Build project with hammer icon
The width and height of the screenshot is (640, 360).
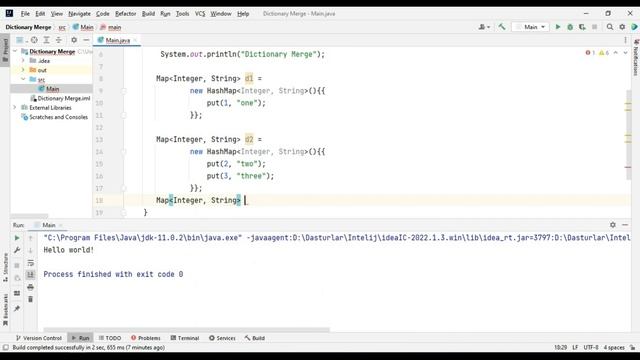point(502,27)
